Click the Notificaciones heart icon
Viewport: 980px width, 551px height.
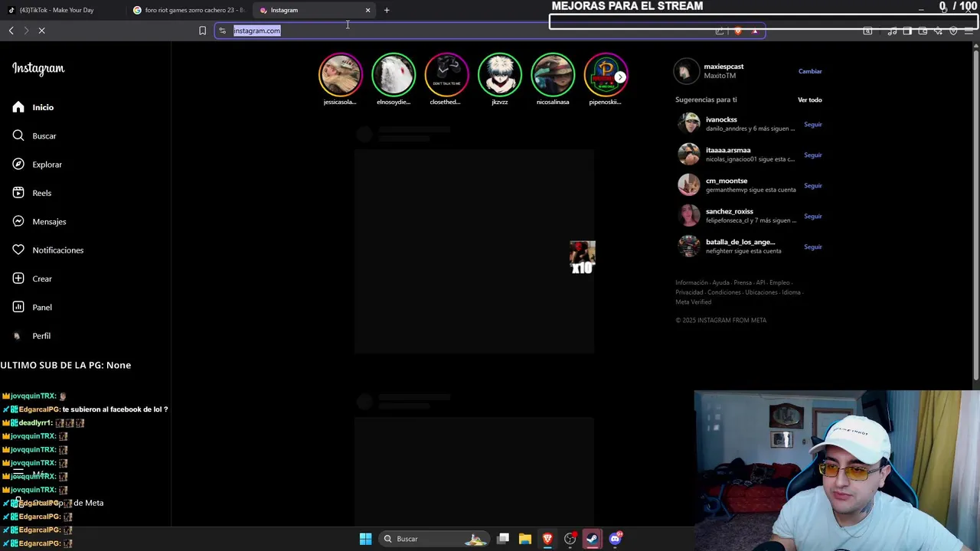[x=18, y=250]
